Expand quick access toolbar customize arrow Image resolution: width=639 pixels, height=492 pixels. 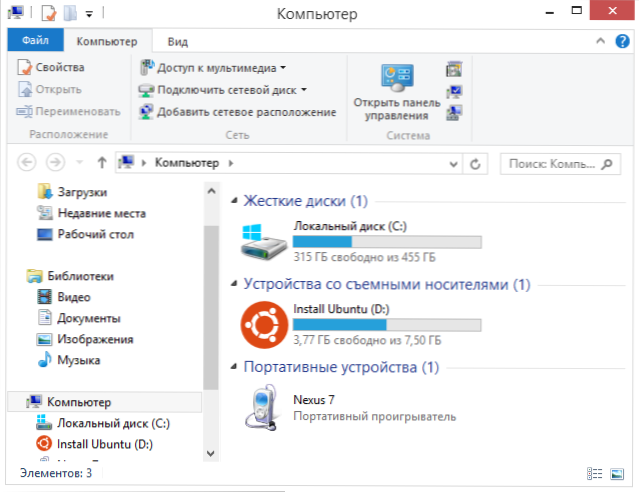point(89,14)
